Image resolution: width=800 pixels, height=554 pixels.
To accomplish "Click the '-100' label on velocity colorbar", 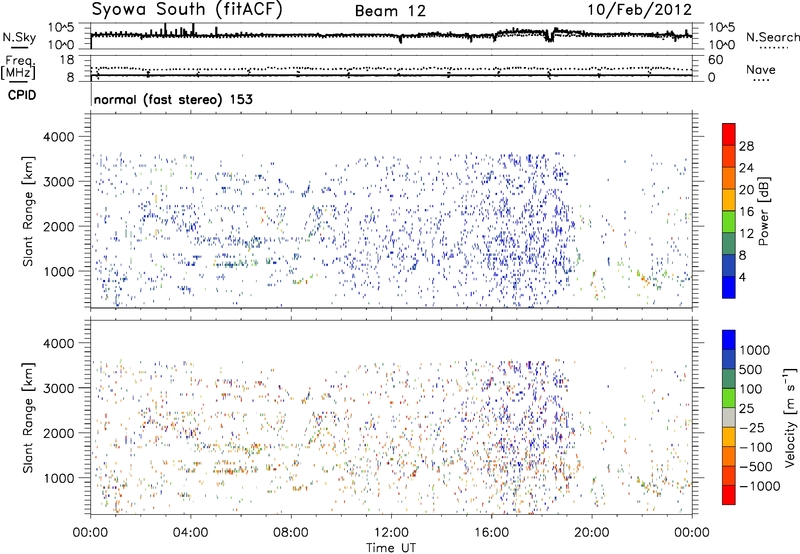I will coord(756,447).
